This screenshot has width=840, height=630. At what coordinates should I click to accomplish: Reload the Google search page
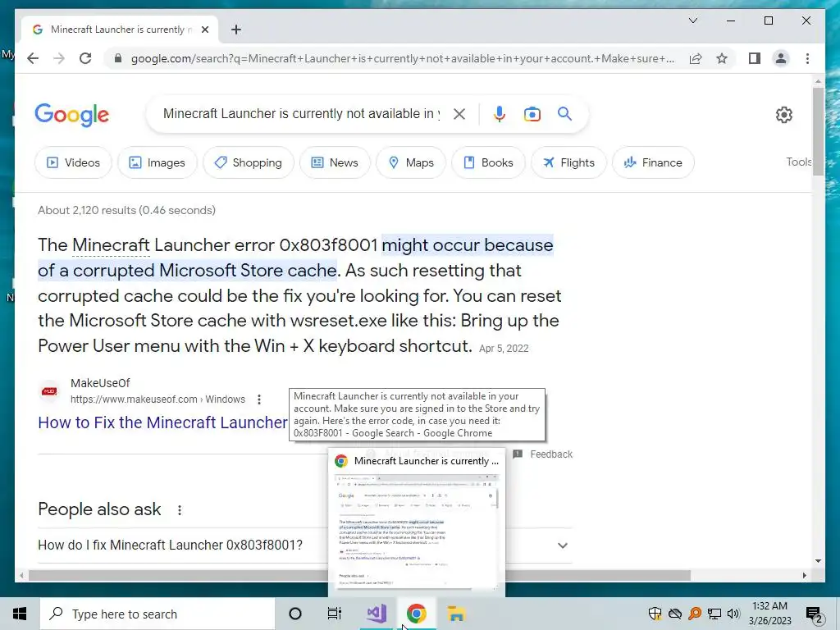pyautogui.click(x=85, y=58)
